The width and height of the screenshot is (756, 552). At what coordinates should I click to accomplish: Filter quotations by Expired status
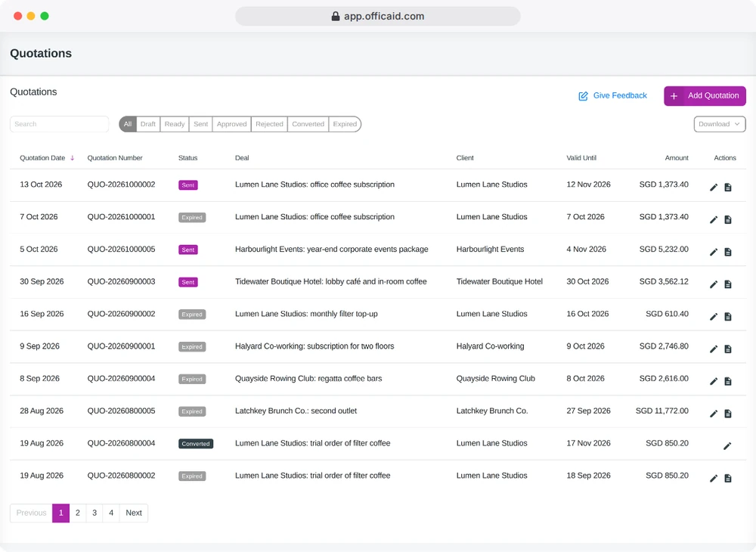click(x=345, y=124)
